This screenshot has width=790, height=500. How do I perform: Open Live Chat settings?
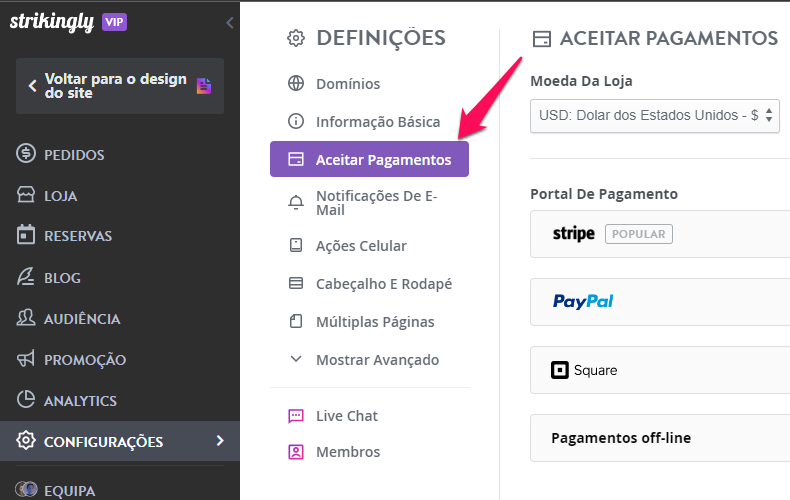click(x=347, y=416)
